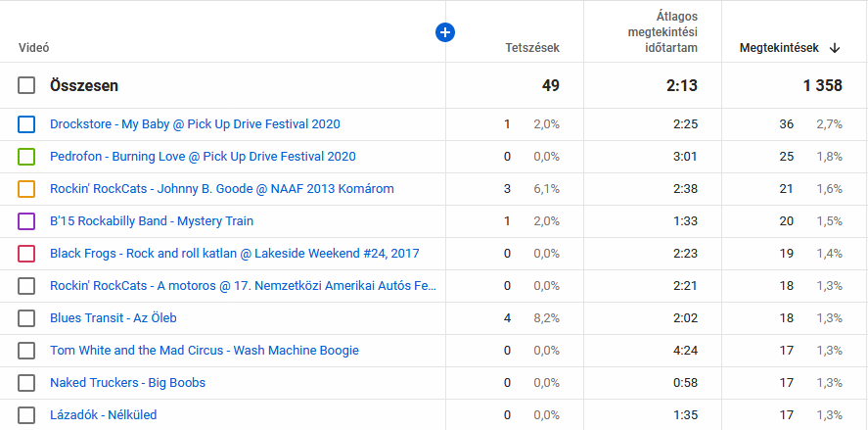868x430 pixels.
Task: Check the Lázadók - Nélküled checkbox
Action: (x=26, y=414)
